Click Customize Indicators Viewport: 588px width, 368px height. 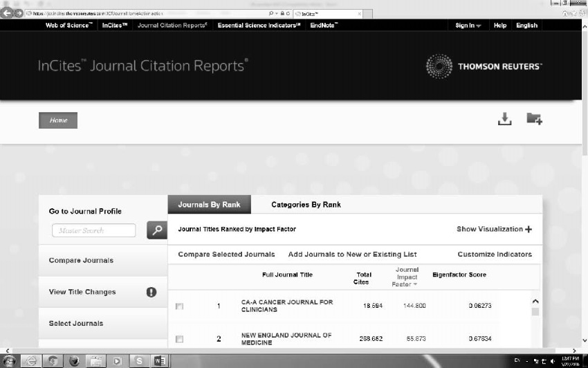coord(495,255)
